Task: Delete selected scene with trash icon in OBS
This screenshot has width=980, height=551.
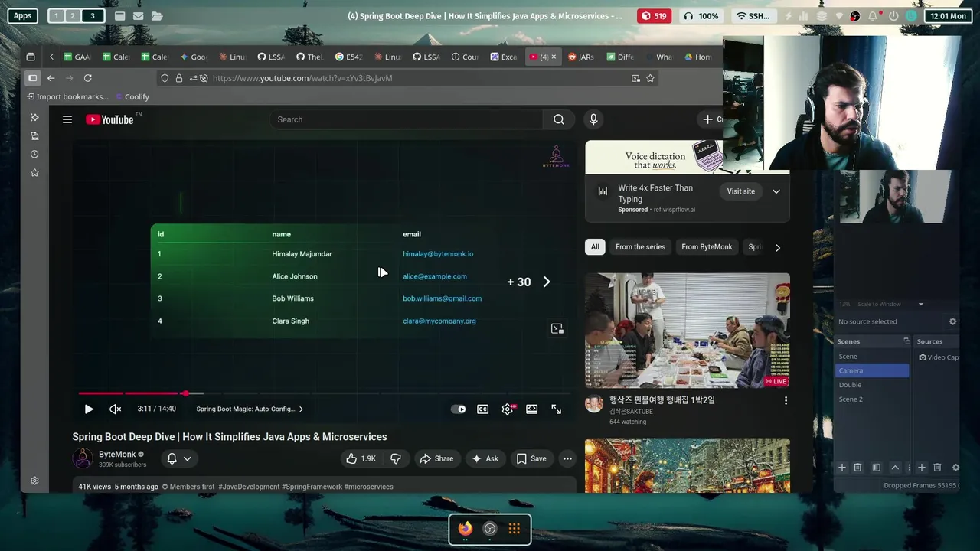Action: pyautogui.click(x=857, y=468)
